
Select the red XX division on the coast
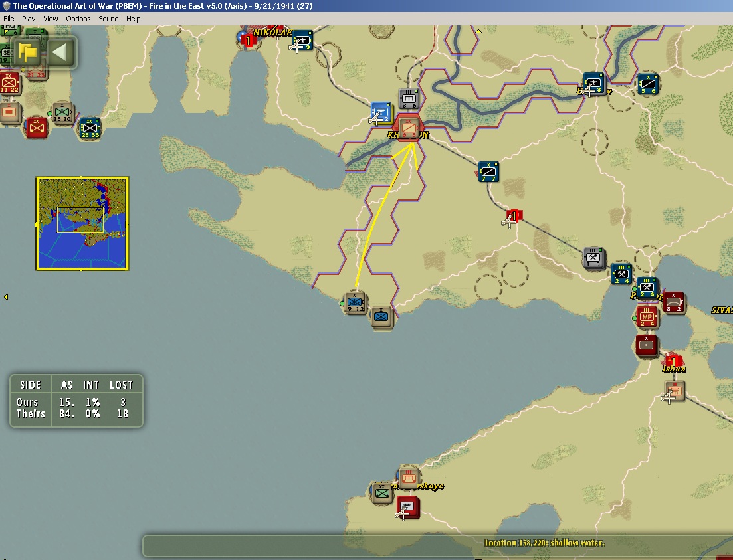(x=36, y=127)
